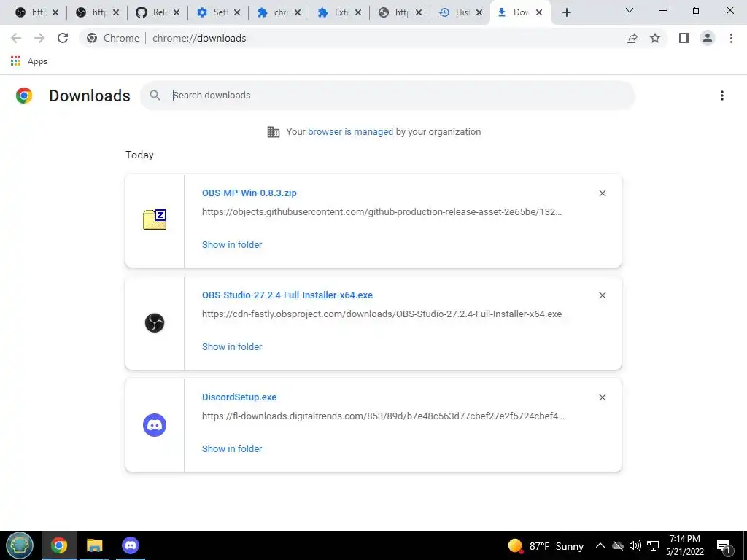
Task: Click the share page icon in address bar
Action: (632, 38)
